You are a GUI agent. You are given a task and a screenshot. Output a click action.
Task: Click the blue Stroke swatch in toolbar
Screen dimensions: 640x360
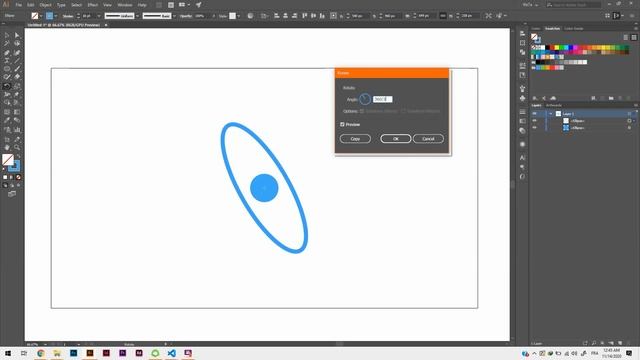pos(15,167)
